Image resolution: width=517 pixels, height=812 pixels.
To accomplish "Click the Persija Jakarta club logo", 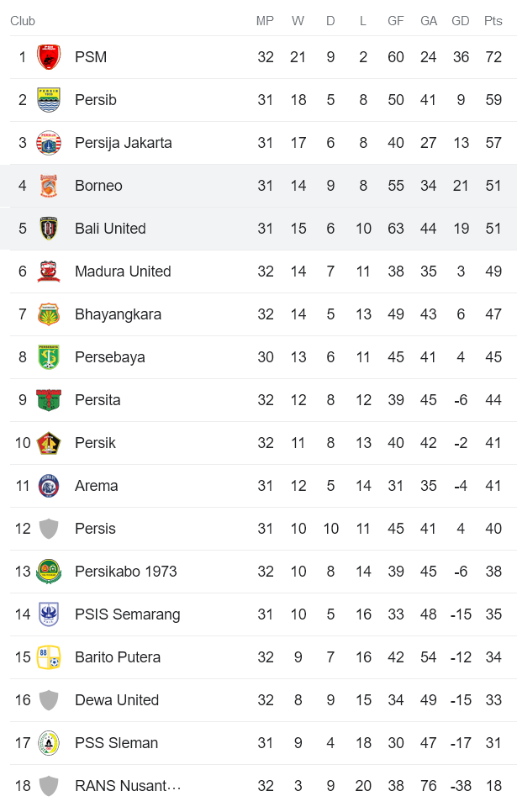I will click(49, 143).
